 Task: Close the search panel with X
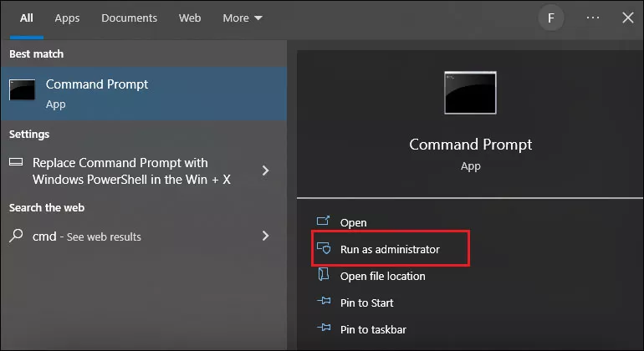pos(627,18)
